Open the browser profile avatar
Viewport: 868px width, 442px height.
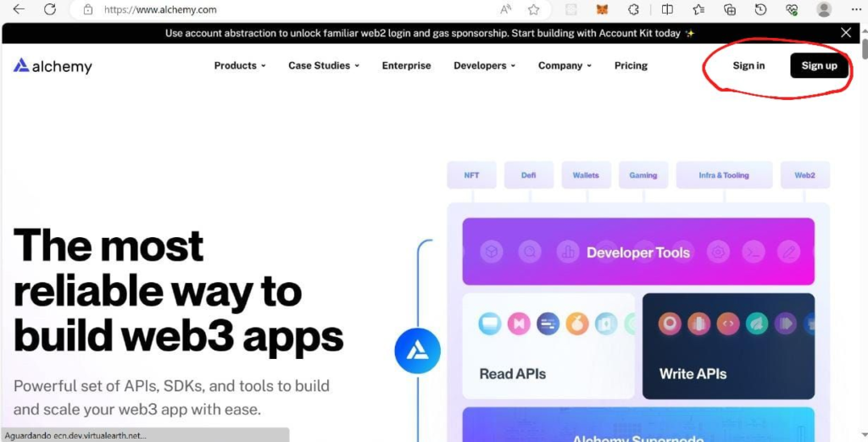click(824, 9)
